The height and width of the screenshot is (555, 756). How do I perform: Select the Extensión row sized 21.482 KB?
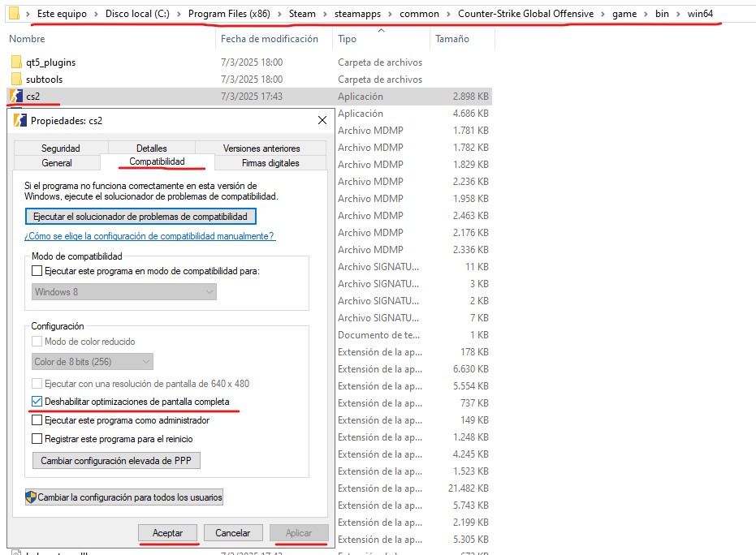(413, 488)
